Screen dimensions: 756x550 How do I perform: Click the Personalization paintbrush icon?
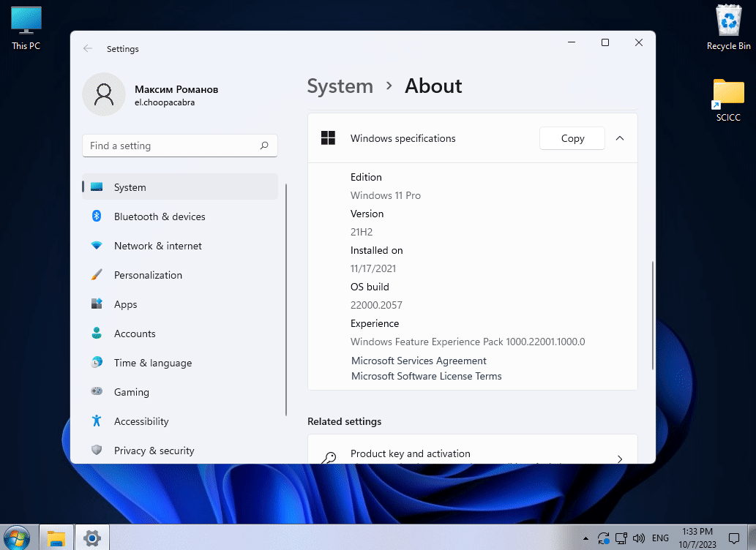(97, 275)
